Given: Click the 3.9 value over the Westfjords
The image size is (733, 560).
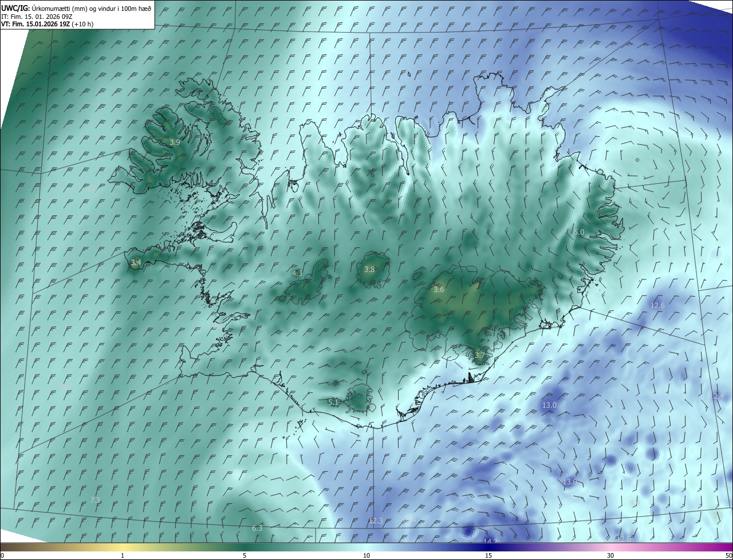Looking at the screenshot, I should click(175, 142).
